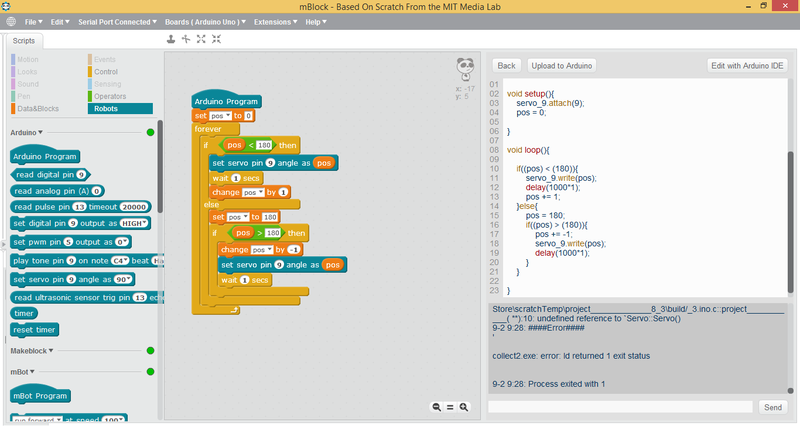This screenshot has width=800, height=426.
Task: Expand the Makeblock blocks section
Action: tap(32, 351)
